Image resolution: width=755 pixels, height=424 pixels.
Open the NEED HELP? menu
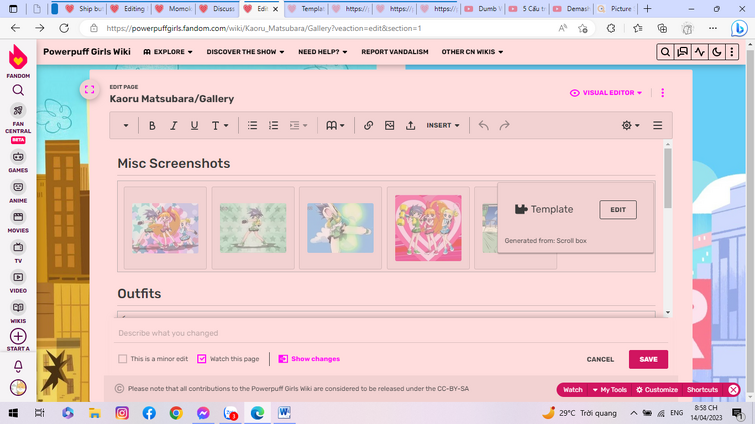(323, 52)
